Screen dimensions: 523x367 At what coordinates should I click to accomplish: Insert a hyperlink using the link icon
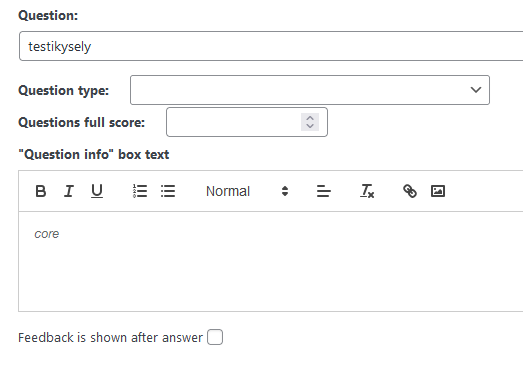pos(410,191)
